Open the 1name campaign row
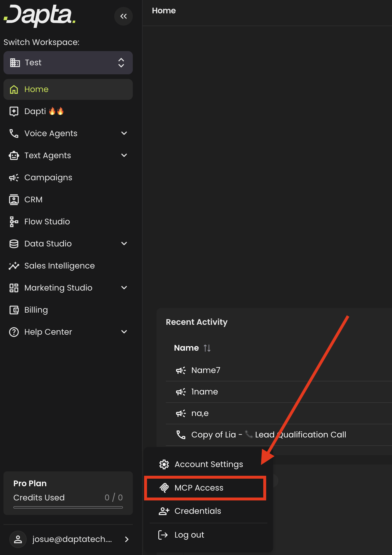Image resolution: width=392 pixels, height=555 pixels. 279,392
